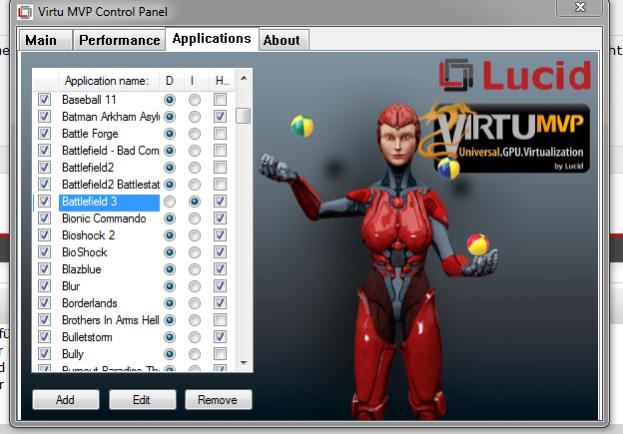Select the Baseball 11 list row

(x=89, y=99)
